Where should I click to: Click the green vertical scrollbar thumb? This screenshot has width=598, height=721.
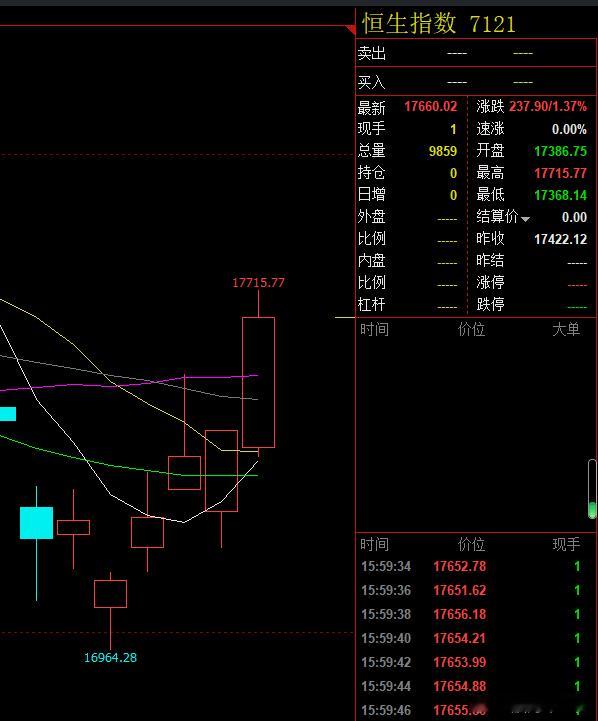pos(592,510)
